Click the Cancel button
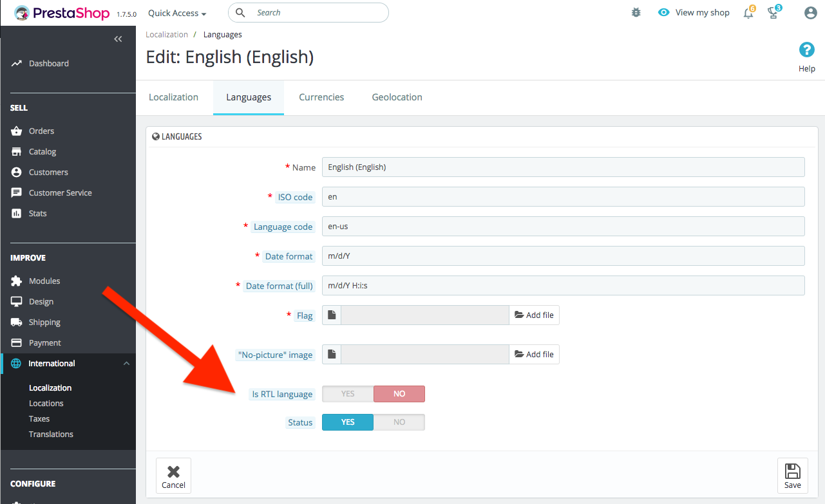The image size is (825, 504). click(x=173, y=476)
